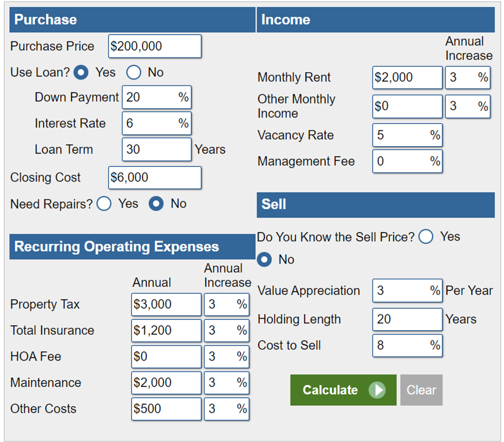Focus the Monthly Rent amount field
The height and width of the screenshot is (442, 504).
pos(407,77)
